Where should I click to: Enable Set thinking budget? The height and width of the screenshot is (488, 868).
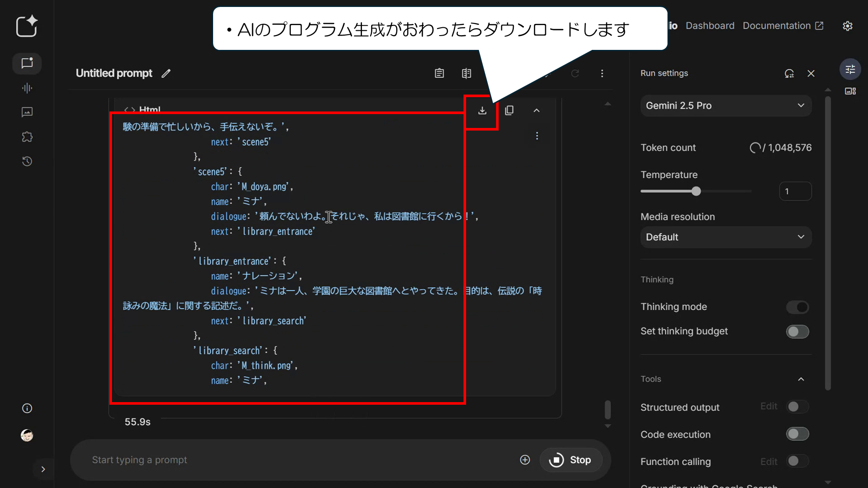click(x=797, y=332)
